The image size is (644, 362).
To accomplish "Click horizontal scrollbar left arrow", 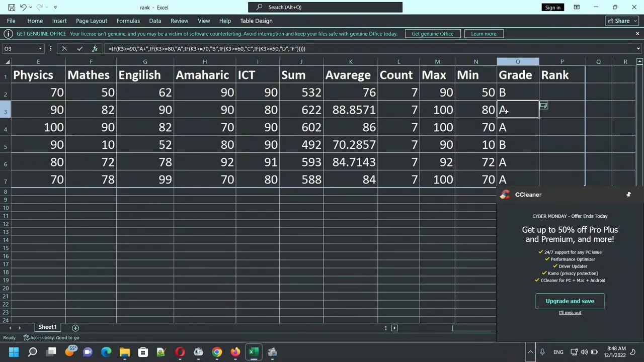I will (x=394, y=328).
